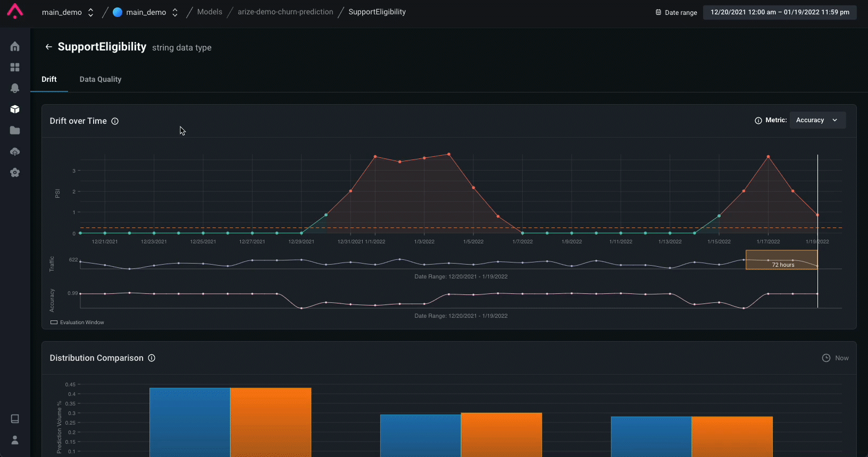The width and height of the screenshot is (868, 457).
Task: Click the PSI peak point on 1/17/2022
Action: (x=768, y=157)
